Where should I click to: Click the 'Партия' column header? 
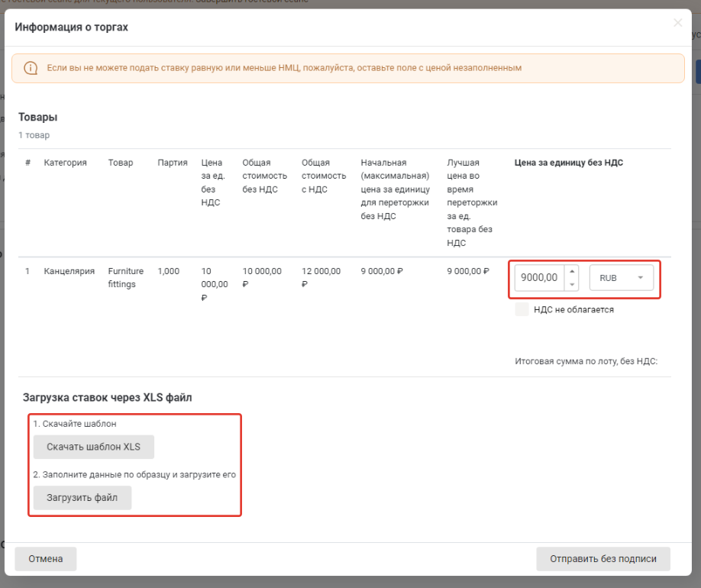click(x=173, y=163)
